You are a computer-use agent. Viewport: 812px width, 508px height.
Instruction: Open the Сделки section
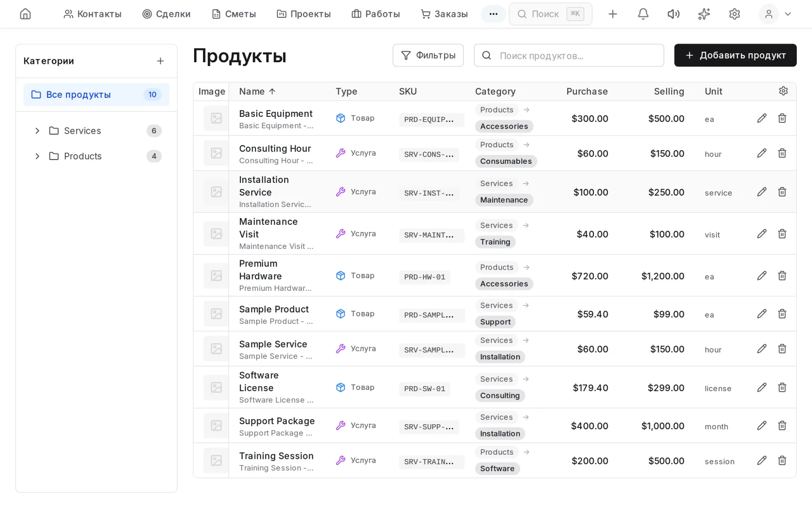(166, 14)
